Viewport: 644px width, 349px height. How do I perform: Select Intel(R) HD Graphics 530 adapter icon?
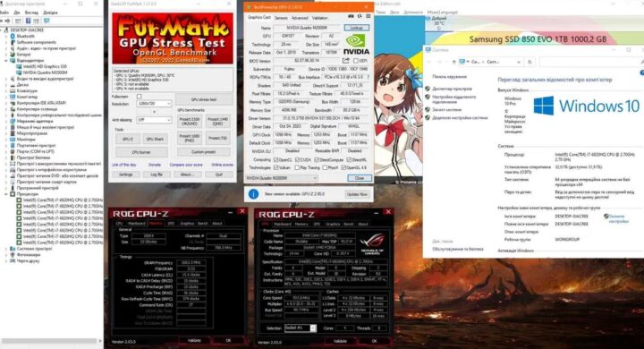pyautogui.click(x=19, y=66)
